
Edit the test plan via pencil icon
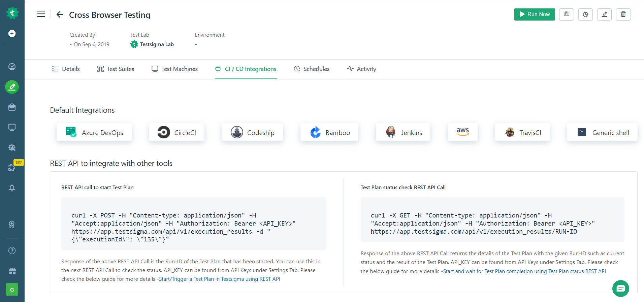[x=604, y=14]
